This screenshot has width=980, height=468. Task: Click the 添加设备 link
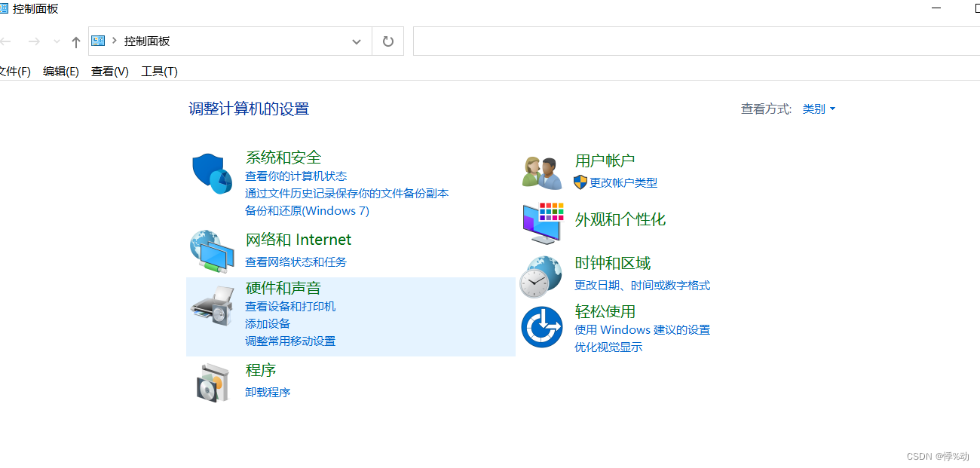(268, 323)
